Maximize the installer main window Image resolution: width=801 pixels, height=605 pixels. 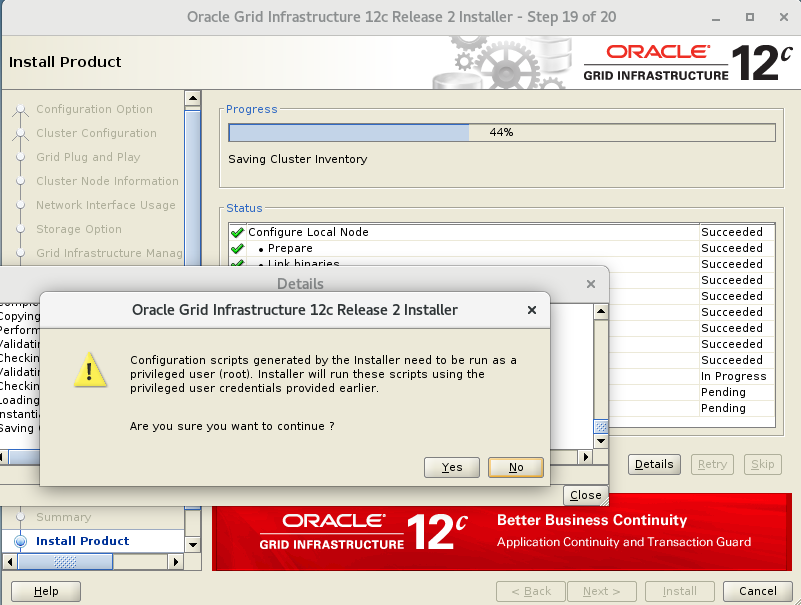coord(749,17)
